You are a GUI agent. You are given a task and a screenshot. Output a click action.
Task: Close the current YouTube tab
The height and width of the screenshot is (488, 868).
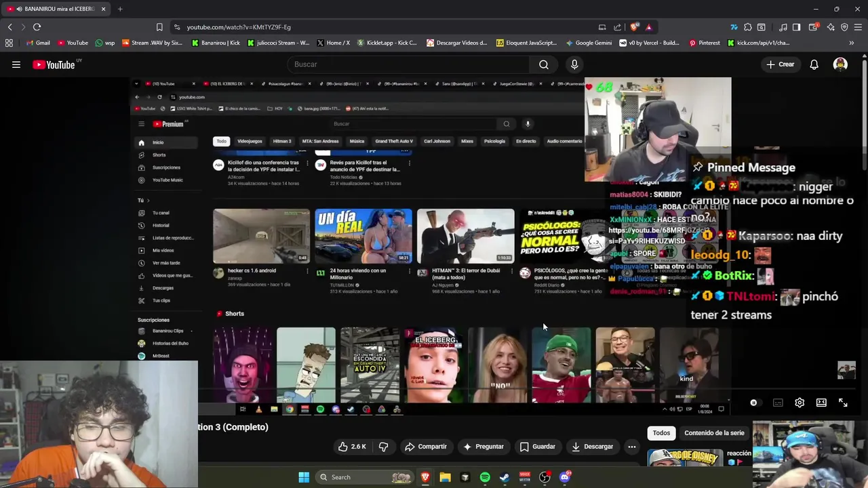tap(104, 9)
